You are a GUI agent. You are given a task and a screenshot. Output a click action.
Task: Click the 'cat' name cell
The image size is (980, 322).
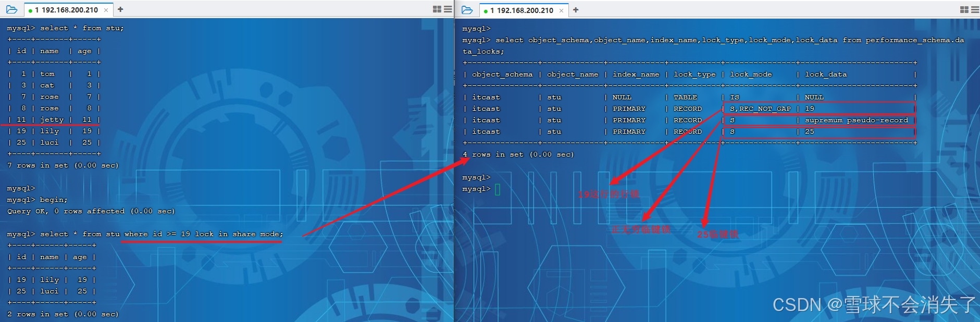pyautogui.click(x=47, y=85)
